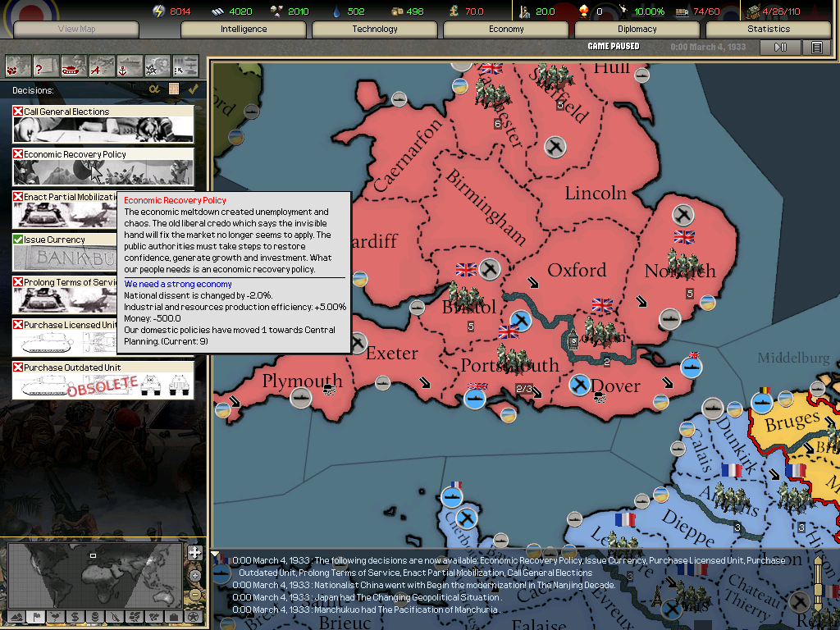Screen dimensions: 840x630
Task: Open the Economy tab
Action: [506, 29]
